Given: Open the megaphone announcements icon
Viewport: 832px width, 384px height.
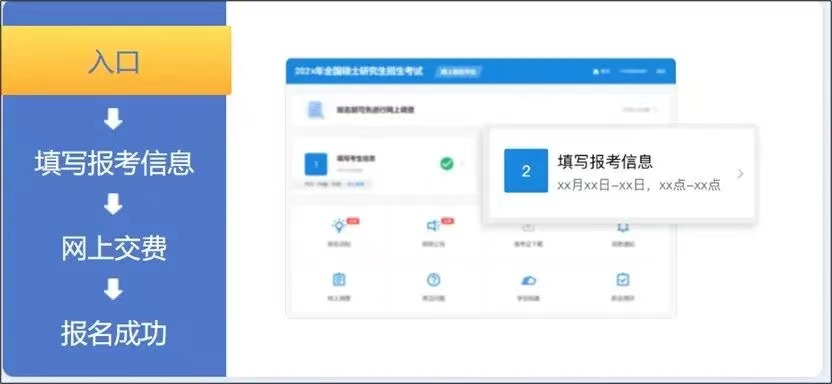Looking at the screenshot, I should click(x=433, y=226).
